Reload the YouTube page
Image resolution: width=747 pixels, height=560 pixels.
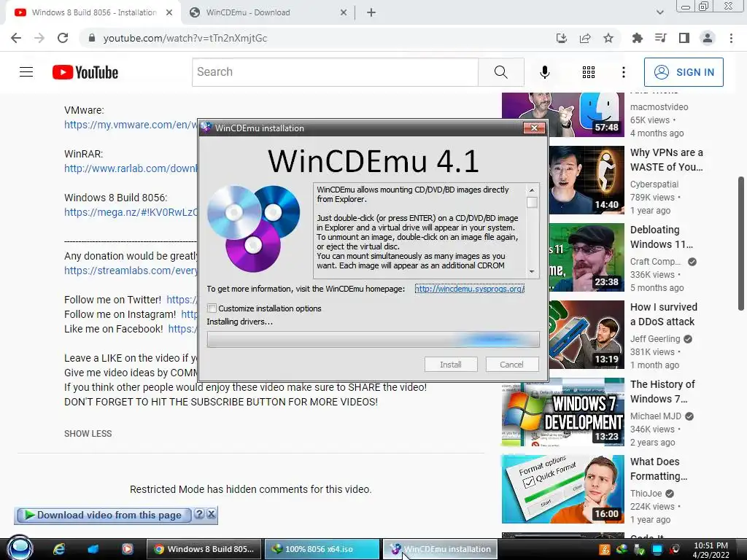coord(63,38)
